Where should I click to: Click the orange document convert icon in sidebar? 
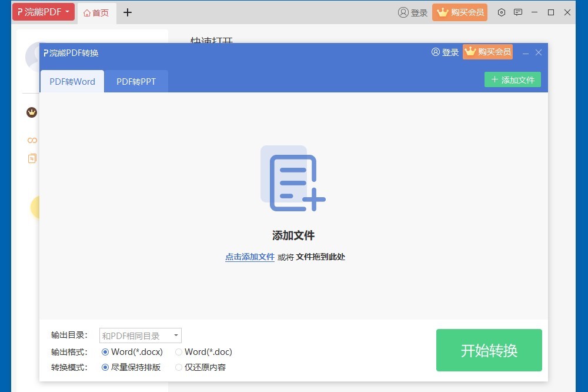point(32,158)
